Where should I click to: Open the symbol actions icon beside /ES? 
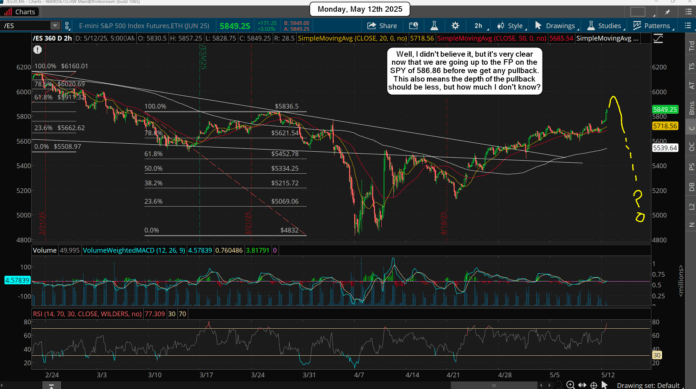(67, 26)
